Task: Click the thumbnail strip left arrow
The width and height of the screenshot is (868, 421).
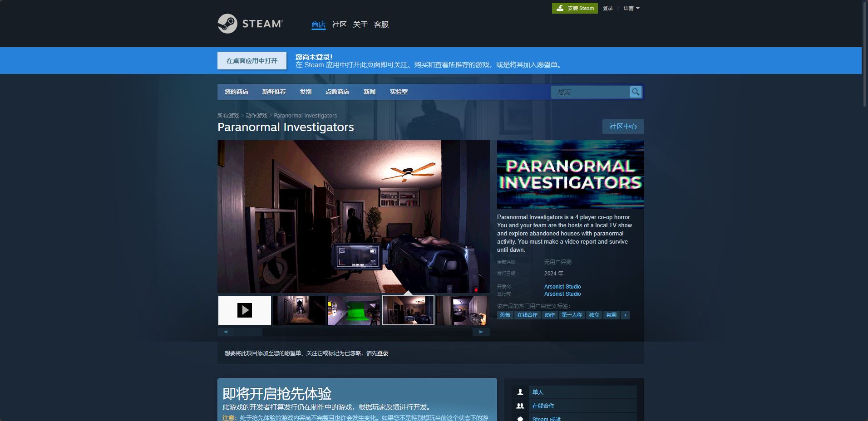Action: (226, 332)
